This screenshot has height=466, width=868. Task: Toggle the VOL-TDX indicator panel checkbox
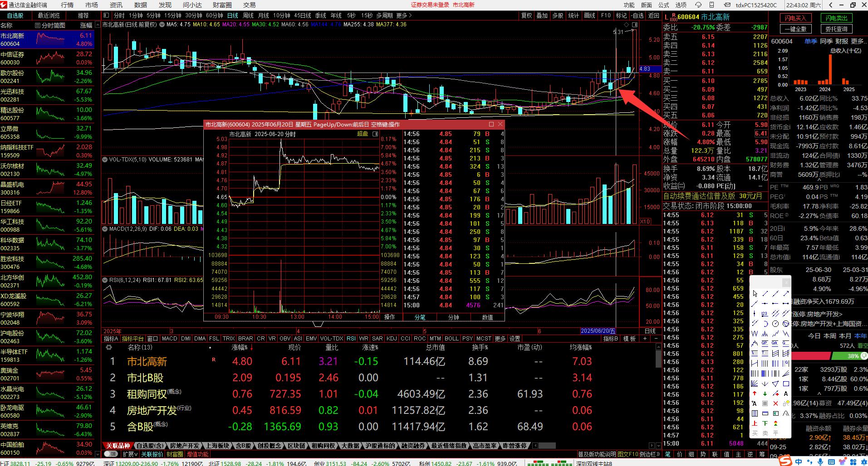[105, 160]
